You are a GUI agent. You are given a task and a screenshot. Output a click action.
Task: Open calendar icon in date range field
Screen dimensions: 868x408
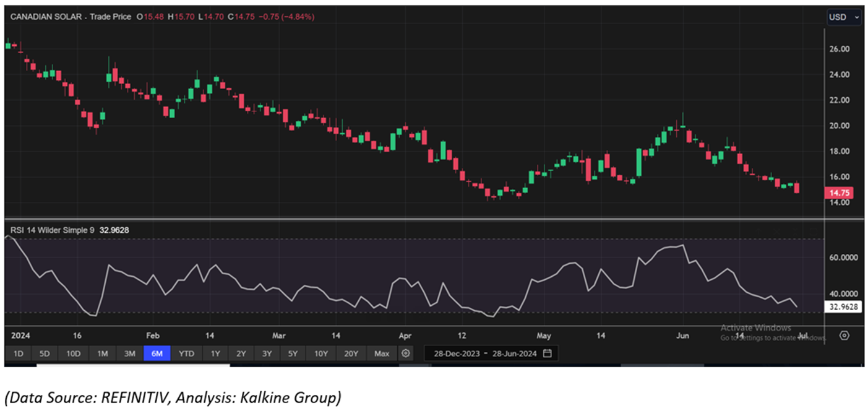click(x=547, y=354)
